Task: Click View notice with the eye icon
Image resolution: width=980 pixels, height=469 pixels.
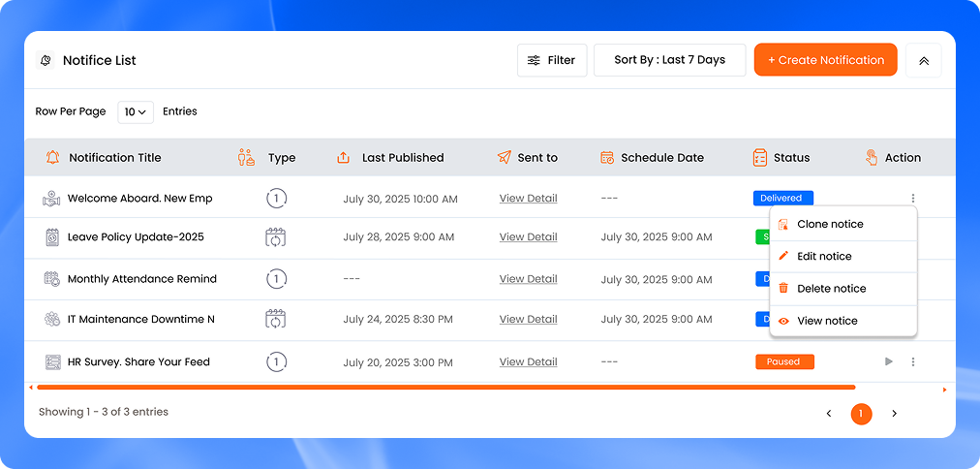Action: [x=827, y=321]
